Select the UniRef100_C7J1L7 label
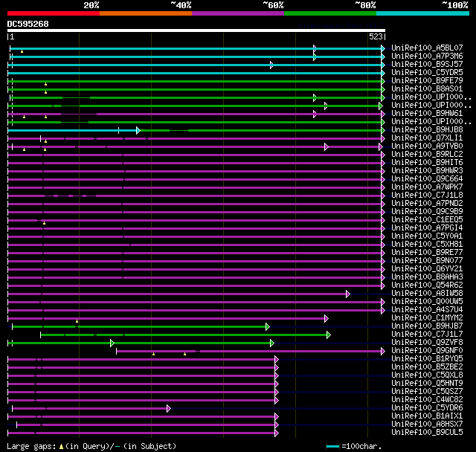Viewport: 476px width, 452px height. point(427,335)
